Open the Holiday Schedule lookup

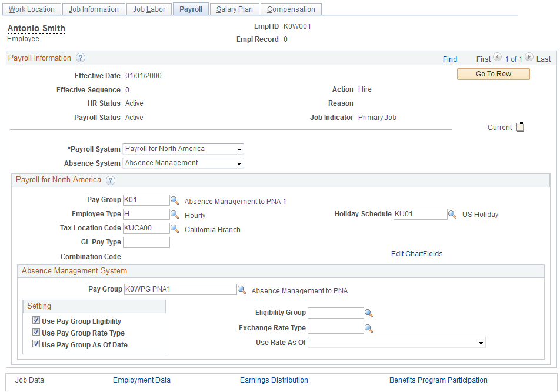452,214
